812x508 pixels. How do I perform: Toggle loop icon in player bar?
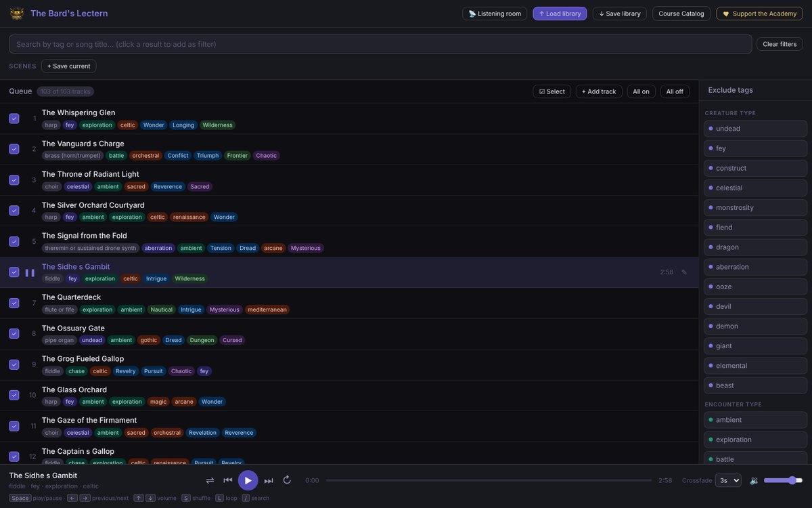287,480
